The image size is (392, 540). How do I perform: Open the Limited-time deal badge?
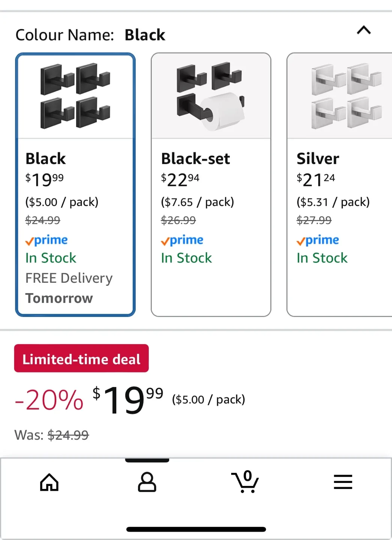[81, 358]
